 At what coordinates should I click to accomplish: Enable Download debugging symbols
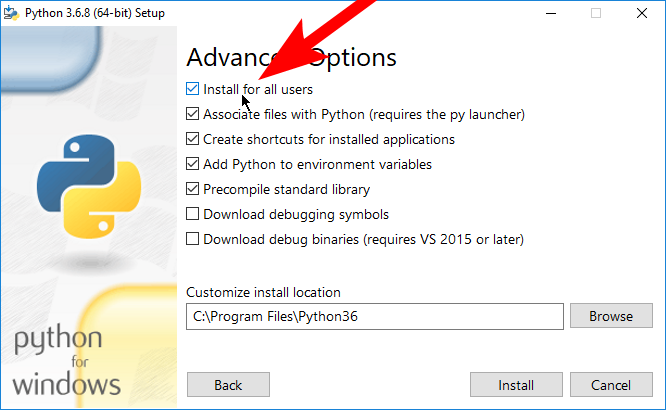(193, 214)
